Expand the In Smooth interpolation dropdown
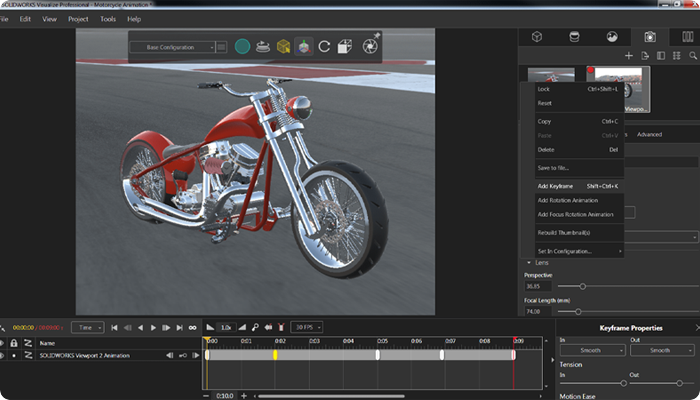 591,351
